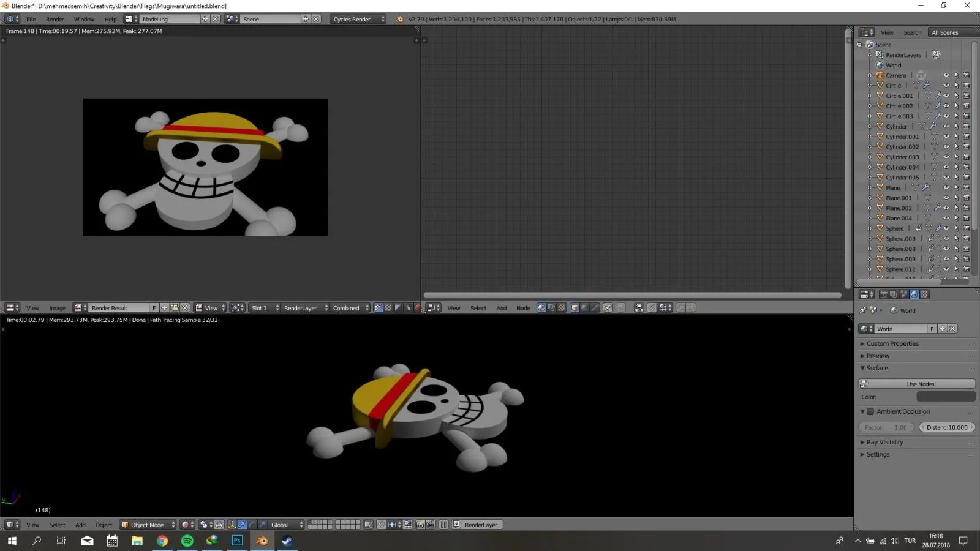Open the File menu
The height and width of the screenshot is (551, 980).
click(31, 19)
